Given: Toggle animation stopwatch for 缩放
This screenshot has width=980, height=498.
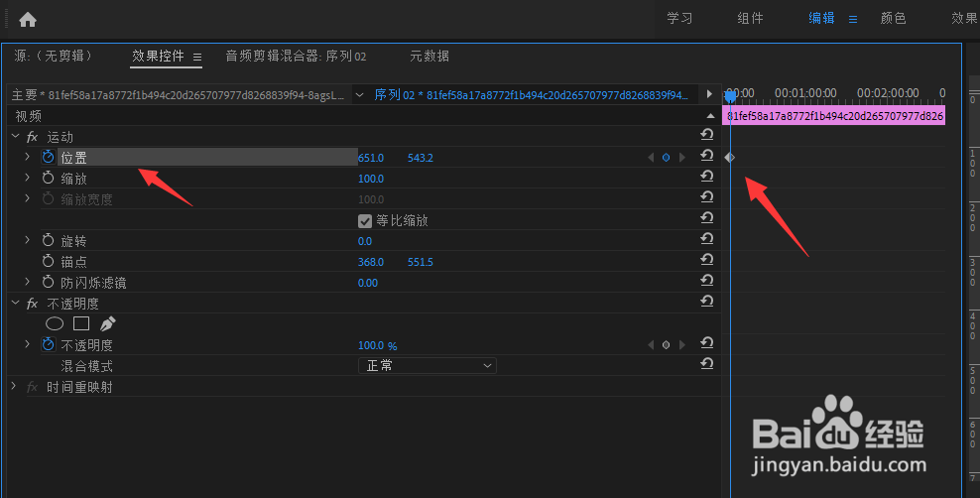Looking at the screenshot, I should 49,179.
